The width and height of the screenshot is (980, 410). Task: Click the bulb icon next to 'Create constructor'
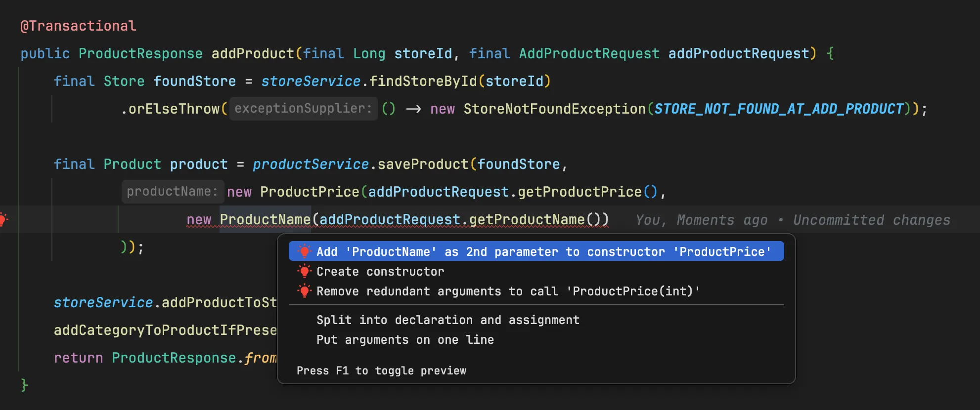coord(305,271)
